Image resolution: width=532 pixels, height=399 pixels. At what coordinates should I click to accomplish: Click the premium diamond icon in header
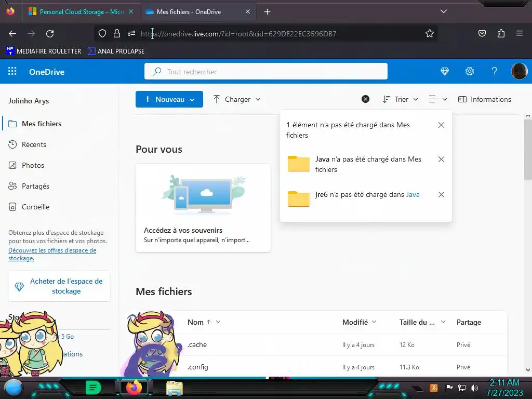point(445,71)
